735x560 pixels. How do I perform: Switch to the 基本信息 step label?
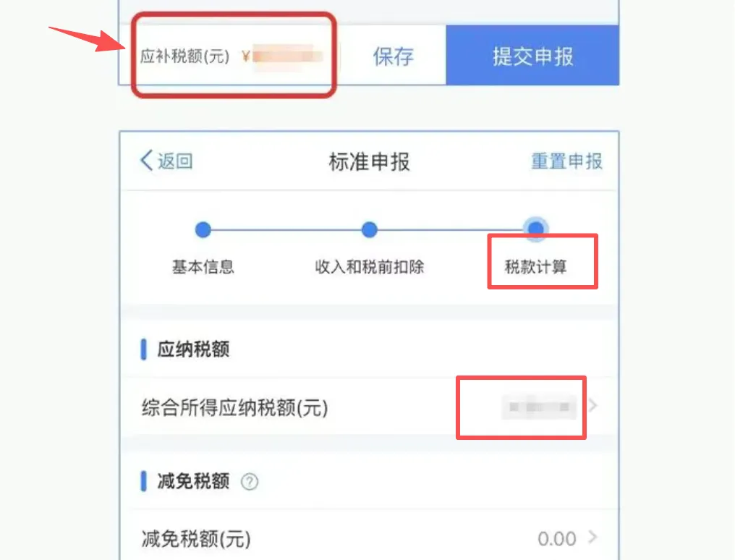(x=203, y=267)
